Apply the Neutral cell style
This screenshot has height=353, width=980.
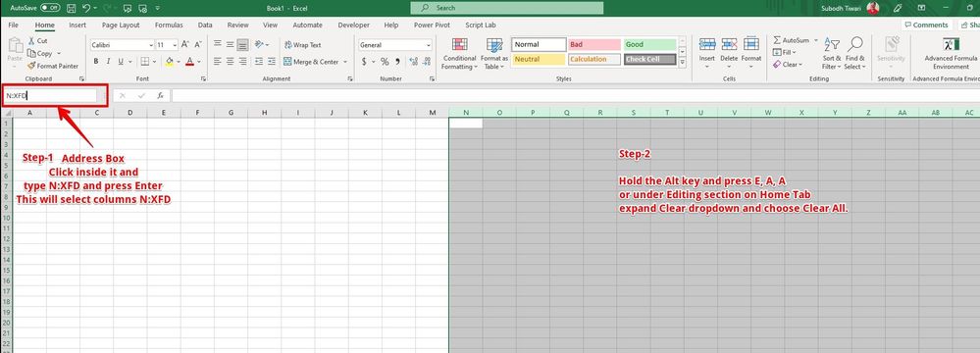pos(539,60)
